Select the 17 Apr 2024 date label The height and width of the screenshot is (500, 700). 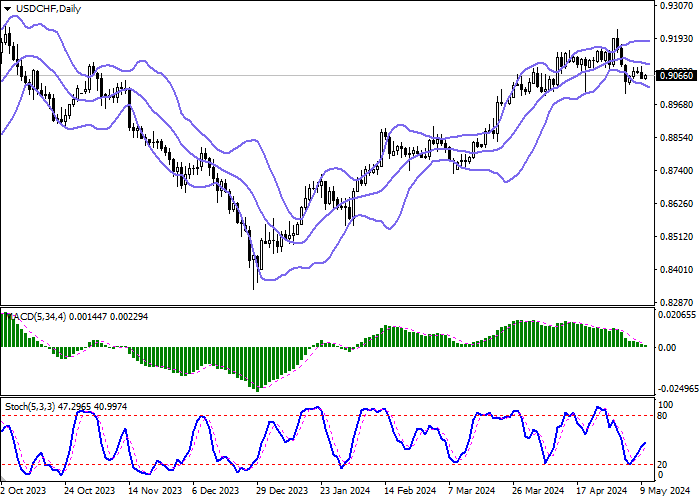click(x=602, y=491)
